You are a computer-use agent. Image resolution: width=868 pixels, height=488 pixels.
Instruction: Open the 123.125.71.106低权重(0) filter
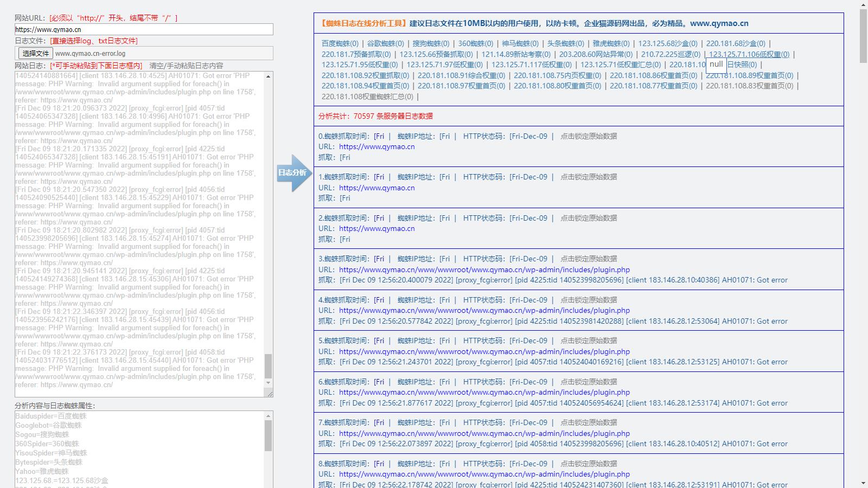coord(749,54)
